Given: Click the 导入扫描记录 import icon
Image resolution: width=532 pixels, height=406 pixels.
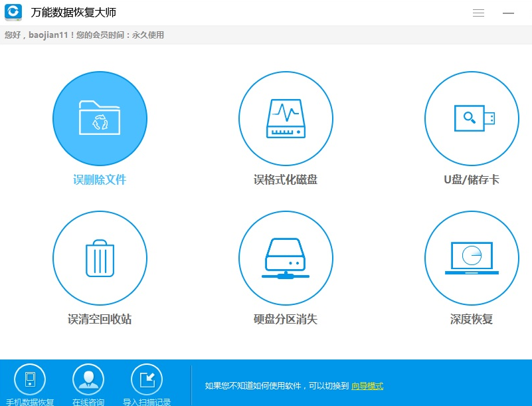Looking at the screenshot, I should coord(147,379).
